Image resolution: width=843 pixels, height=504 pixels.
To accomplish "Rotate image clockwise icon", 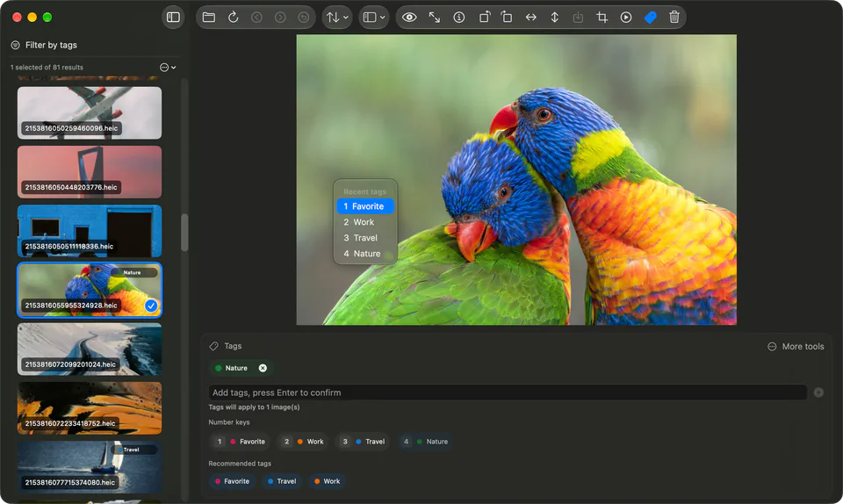I will click(507, 18).
